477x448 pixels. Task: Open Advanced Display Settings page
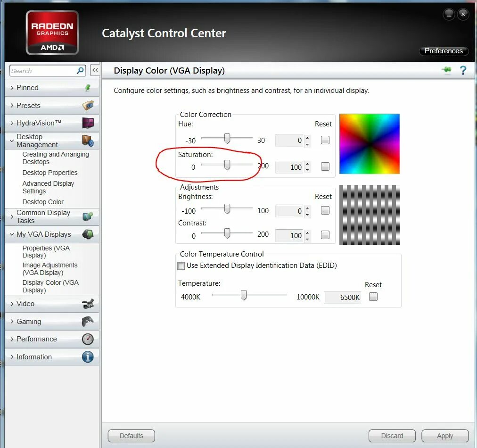tap(48, 187)
